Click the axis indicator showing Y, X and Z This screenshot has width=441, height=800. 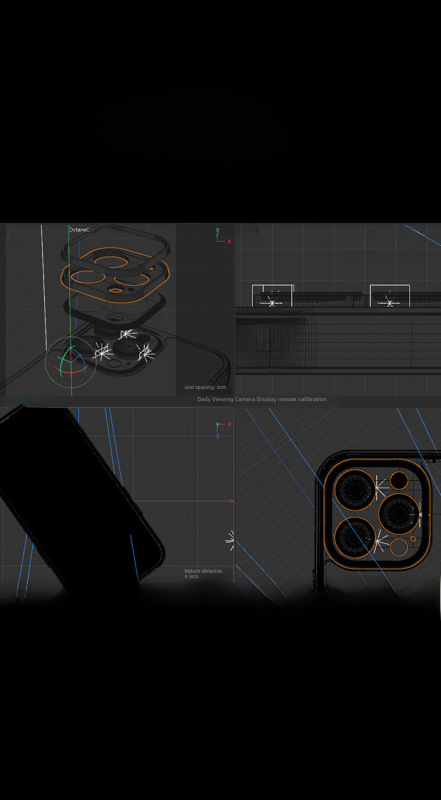[x=223, y=429]
